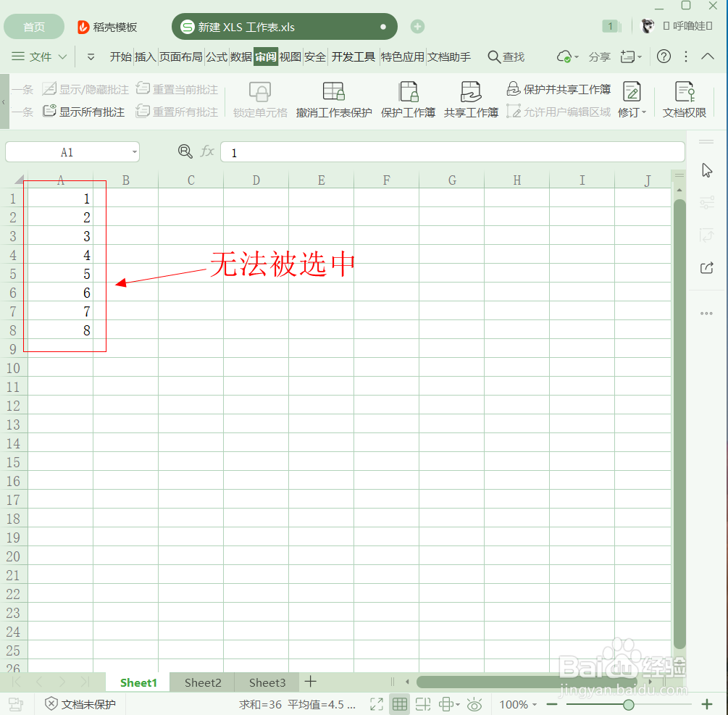Switch to the 插入 tab
This screenshot has width=728, height=715.
[x=146, y=57]
